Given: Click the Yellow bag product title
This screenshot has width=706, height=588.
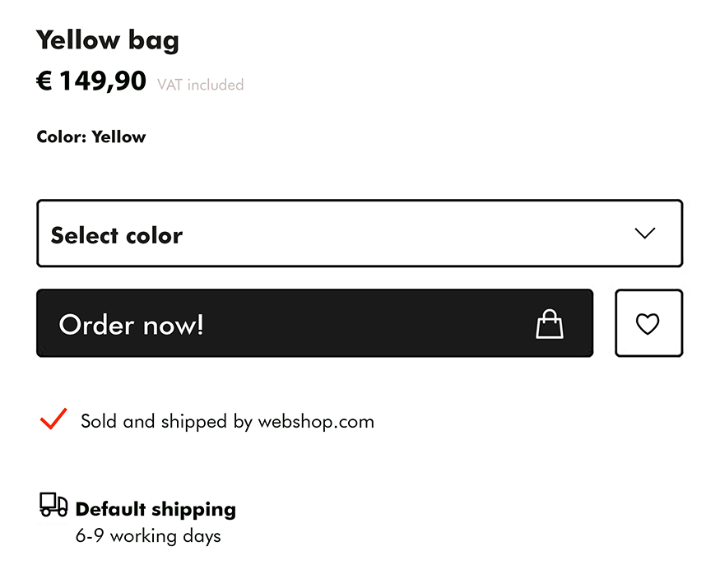Looking at the screenshot, I should tap(108, 40).
